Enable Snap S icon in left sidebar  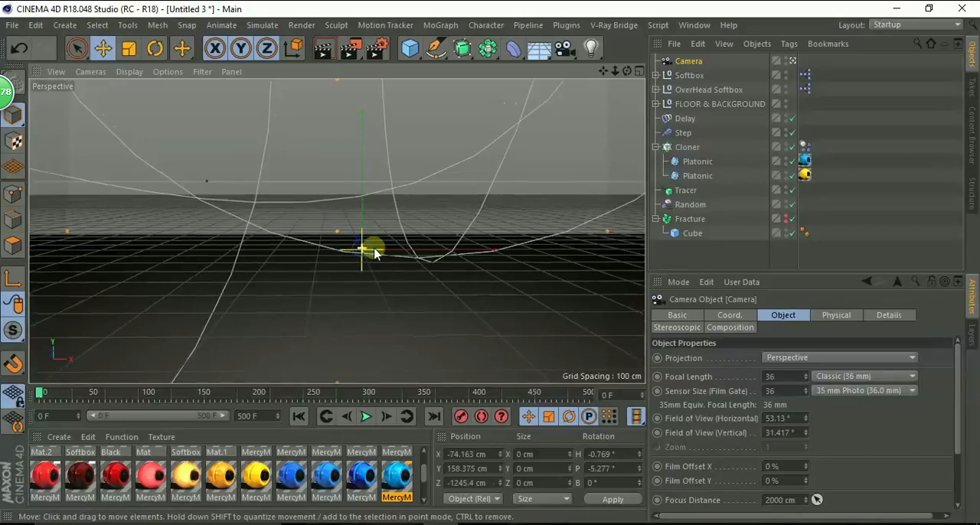pyautogui.click(x=13, y=331)
